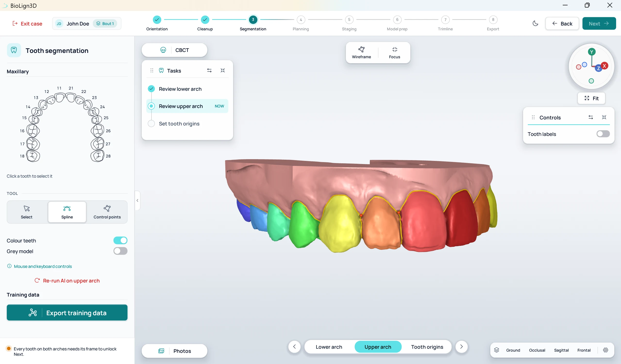Go to next view with right chevron
Screen dimensions: 621x364
[x=462, y=347]
